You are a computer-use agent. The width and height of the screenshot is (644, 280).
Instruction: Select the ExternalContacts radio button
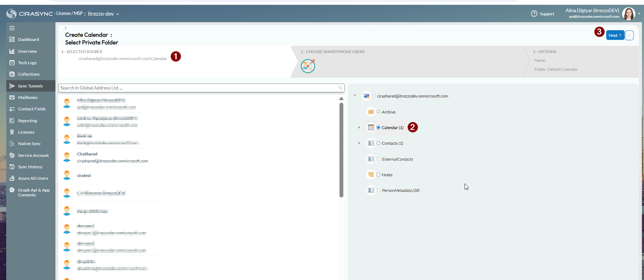point(378,159)
